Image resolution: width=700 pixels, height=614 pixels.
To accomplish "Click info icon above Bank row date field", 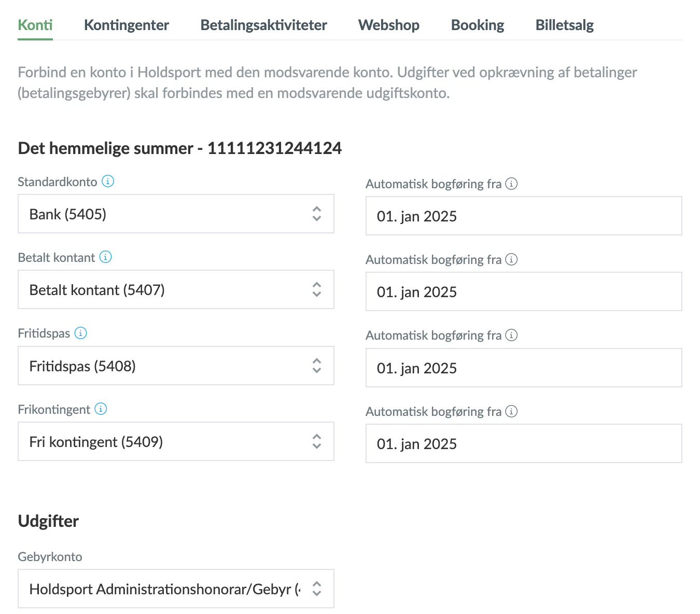I will coord(511,184).
